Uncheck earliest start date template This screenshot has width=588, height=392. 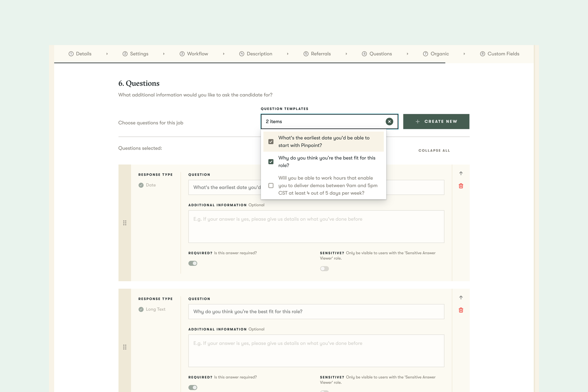[x=271, y=141]
